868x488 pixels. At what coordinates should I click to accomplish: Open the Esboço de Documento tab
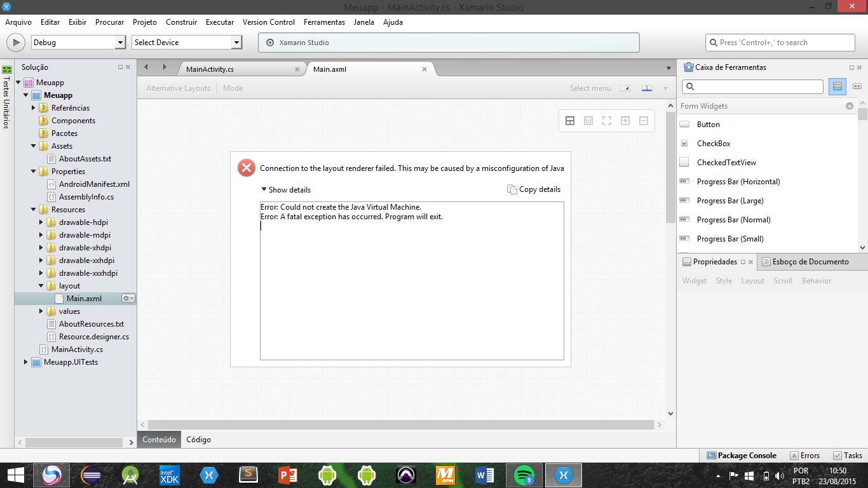[x=804, y=262]
